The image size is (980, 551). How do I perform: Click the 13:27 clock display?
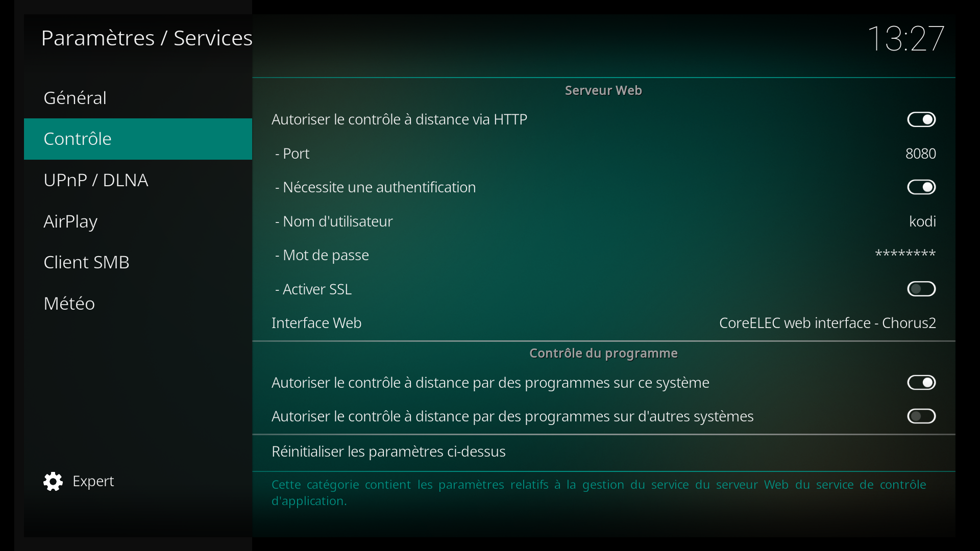click(x=906, y=39)
